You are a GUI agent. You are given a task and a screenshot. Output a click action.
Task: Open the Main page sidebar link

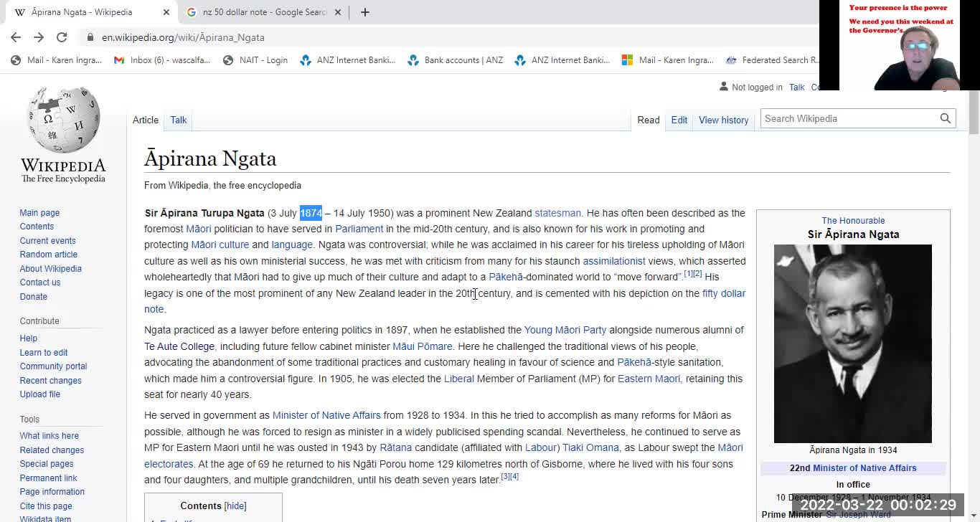pos(39,213)
